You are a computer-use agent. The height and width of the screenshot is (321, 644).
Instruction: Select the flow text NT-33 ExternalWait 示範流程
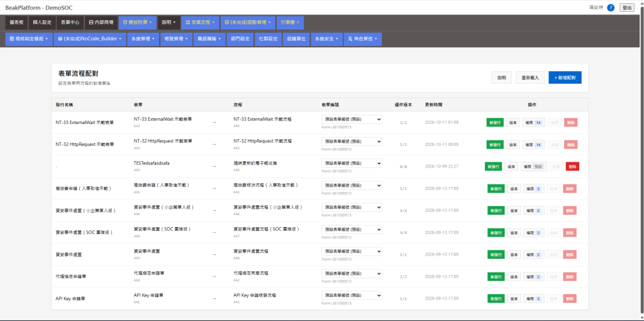click(262, 119)
